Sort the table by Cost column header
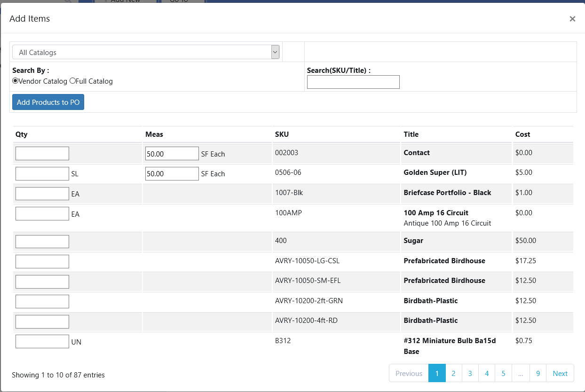This screenshot has width=585, height=392. coord(522,134)
